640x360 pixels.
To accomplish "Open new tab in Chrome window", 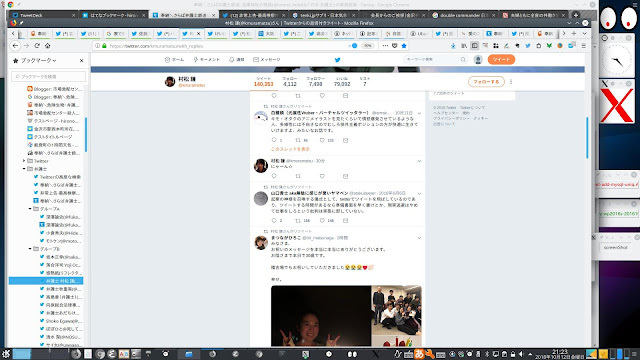I will 576,15.
